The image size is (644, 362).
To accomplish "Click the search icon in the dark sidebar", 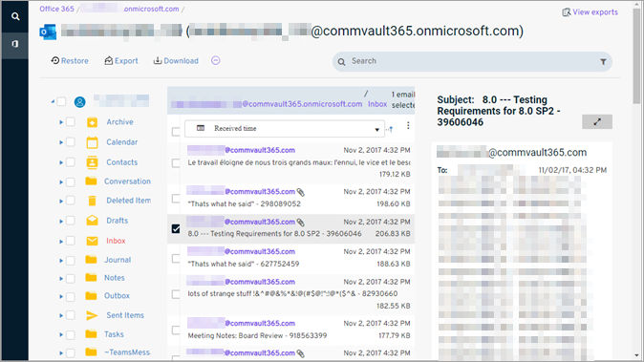I will [15, 16].
